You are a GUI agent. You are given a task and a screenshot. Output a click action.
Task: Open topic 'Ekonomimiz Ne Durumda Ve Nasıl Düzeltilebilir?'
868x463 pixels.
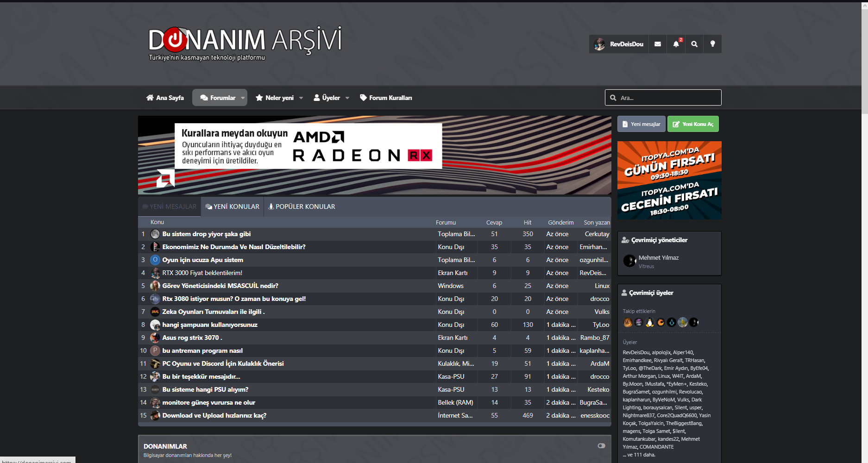(234, 247)
